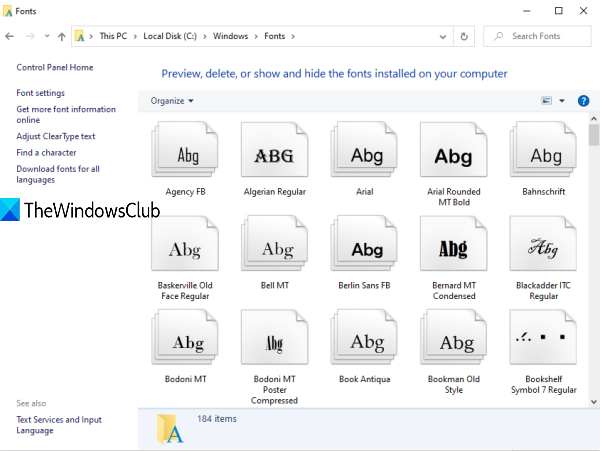This screenshot has height=451, width=600.
Task: Click in Search Fonts field
Action: pos(537,36)
